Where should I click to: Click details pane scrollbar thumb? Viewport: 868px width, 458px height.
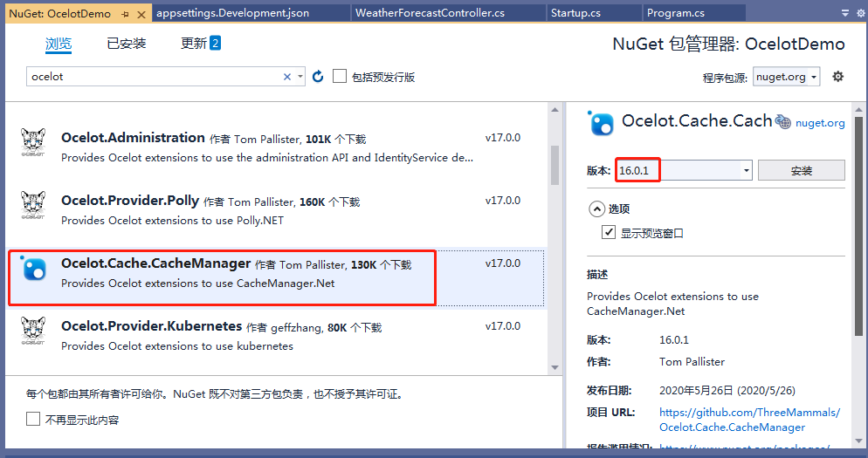(x=858, y=226)
